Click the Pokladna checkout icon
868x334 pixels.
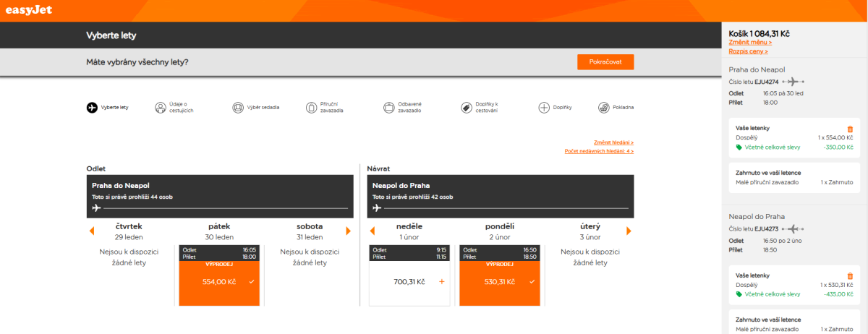[x=603, y=108]
